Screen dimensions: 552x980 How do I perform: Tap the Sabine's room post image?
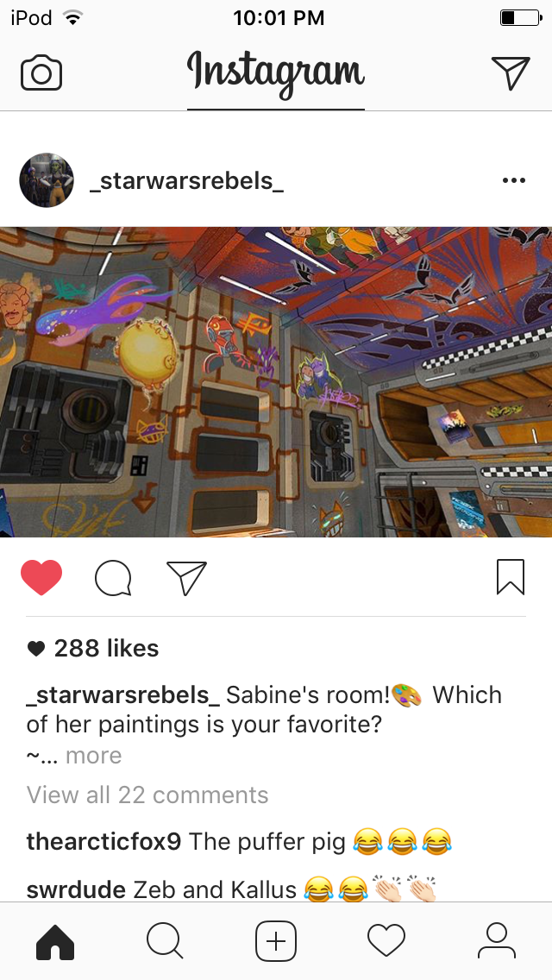(x=276, y=382)
